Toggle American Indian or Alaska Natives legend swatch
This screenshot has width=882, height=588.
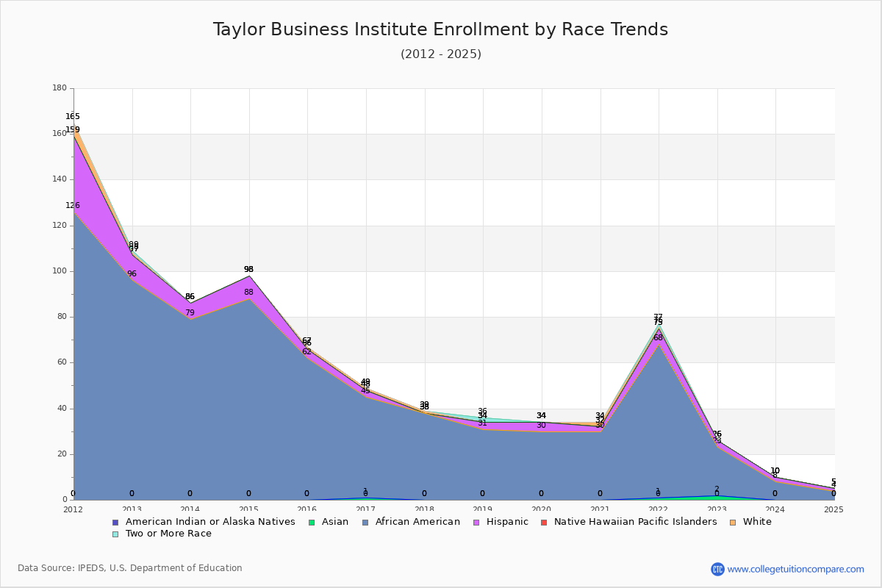(x=115, y=523)
